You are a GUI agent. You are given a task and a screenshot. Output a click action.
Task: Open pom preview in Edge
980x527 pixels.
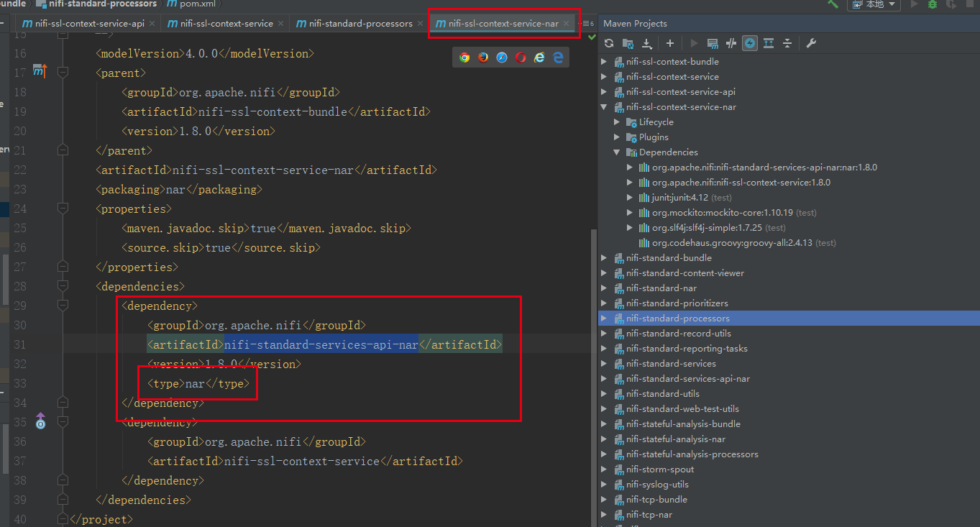coord(558,58)
